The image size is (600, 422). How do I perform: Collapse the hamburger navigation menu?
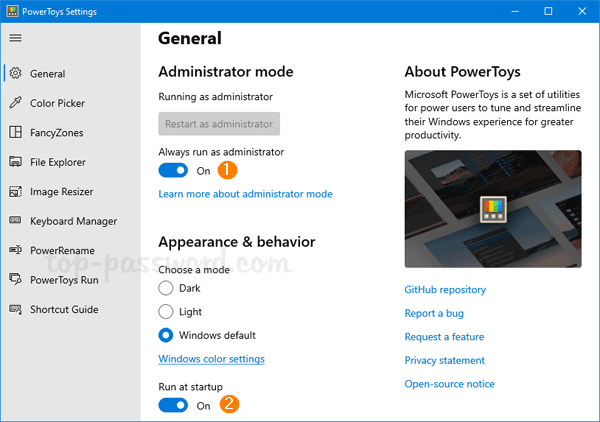click(15, 38)
